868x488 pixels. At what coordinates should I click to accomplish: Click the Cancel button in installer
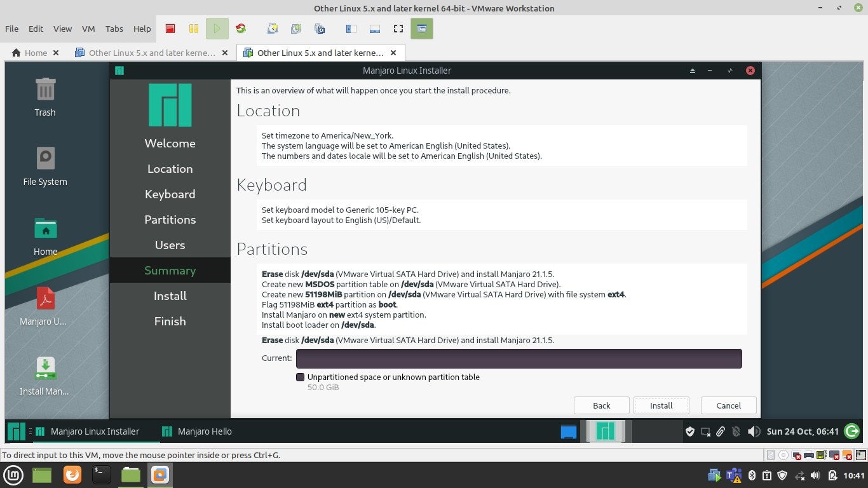[729, 405]
